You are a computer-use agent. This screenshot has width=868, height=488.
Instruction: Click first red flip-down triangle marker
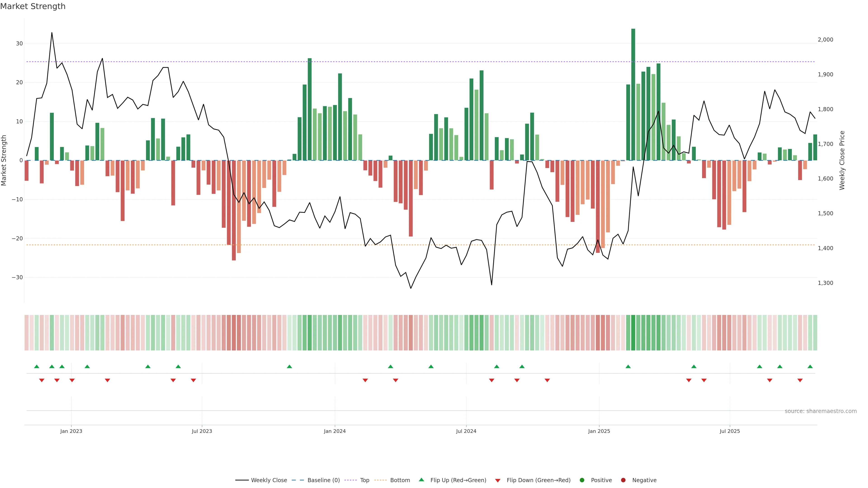(x=42, y=380)
